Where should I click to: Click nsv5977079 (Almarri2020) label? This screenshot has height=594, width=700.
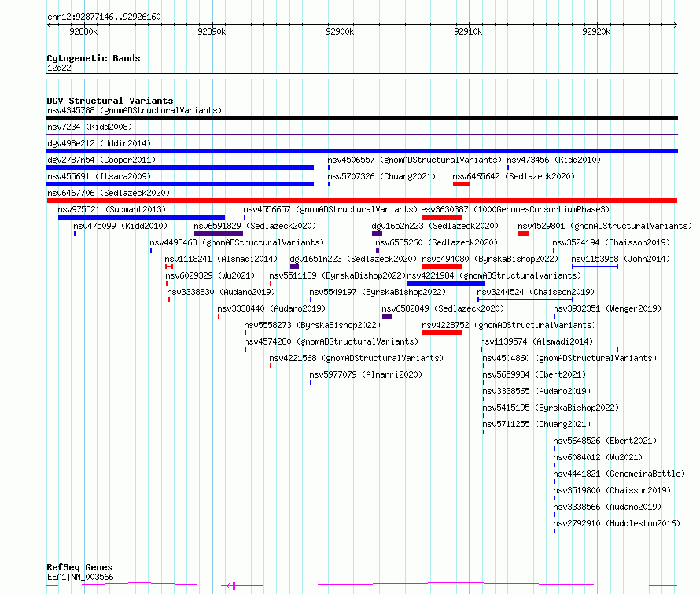(x=366, y=374)
